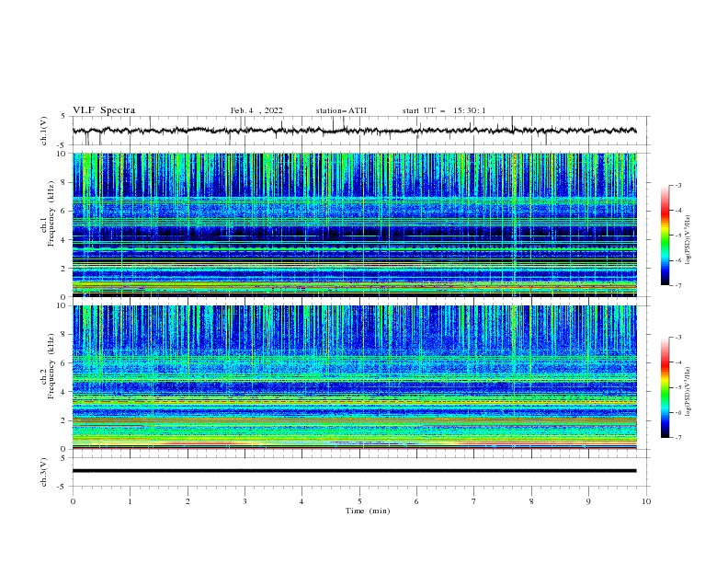Click the ch.2 spectrogram color scale bar
The height and width of the screenshot is (563, 728).
665,387
